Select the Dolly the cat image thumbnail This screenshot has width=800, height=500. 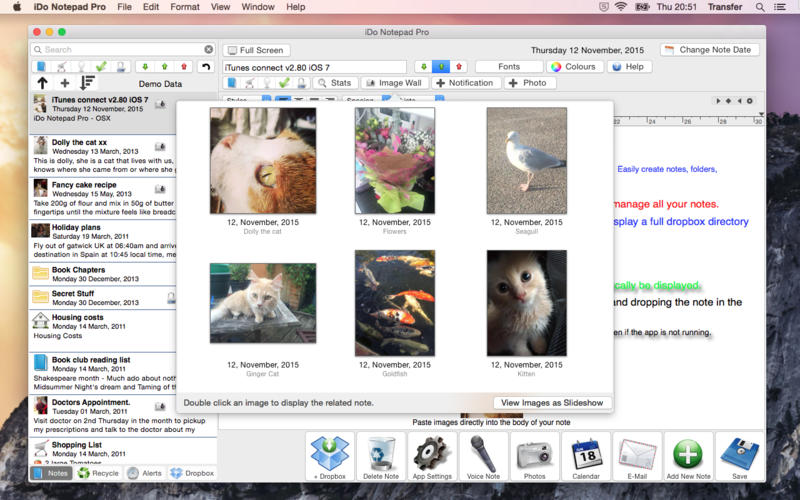pos(263,160)
